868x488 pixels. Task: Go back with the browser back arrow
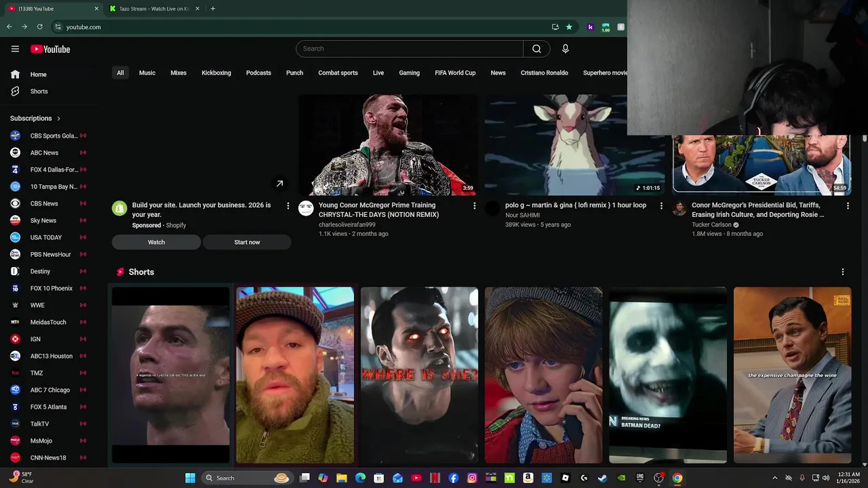click(x=9, y=27)
